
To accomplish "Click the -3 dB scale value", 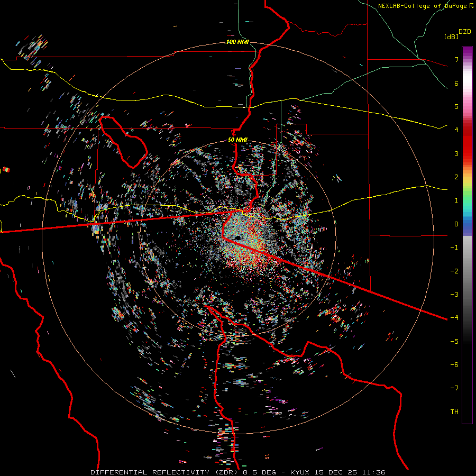I will [454, 295].
